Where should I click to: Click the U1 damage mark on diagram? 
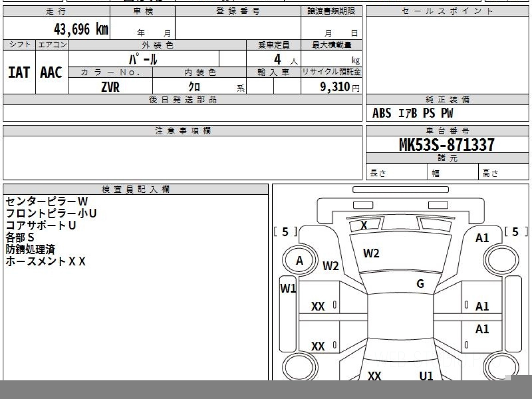click(426, 376)
